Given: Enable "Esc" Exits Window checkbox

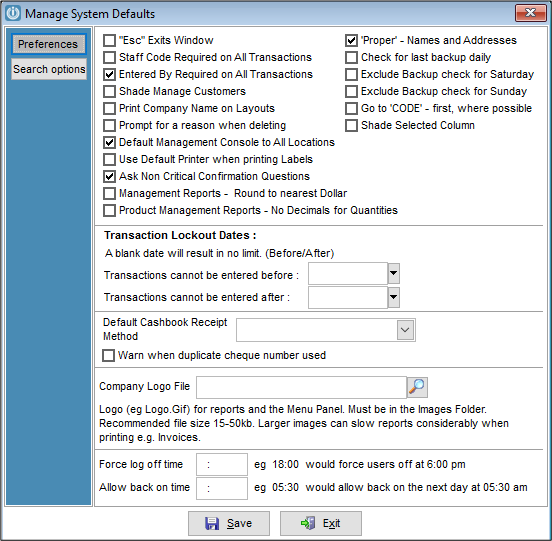Looking at the screenshot, I should (109, 40).
